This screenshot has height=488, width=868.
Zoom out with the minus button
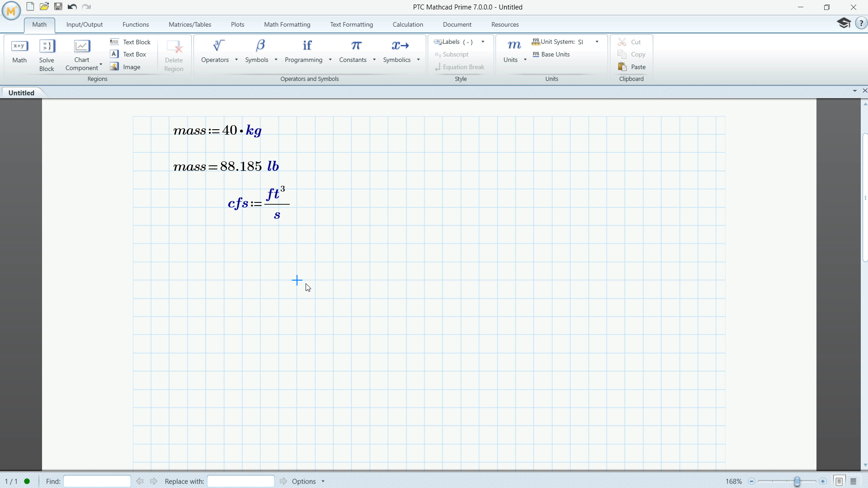click(x=751, y=482)
